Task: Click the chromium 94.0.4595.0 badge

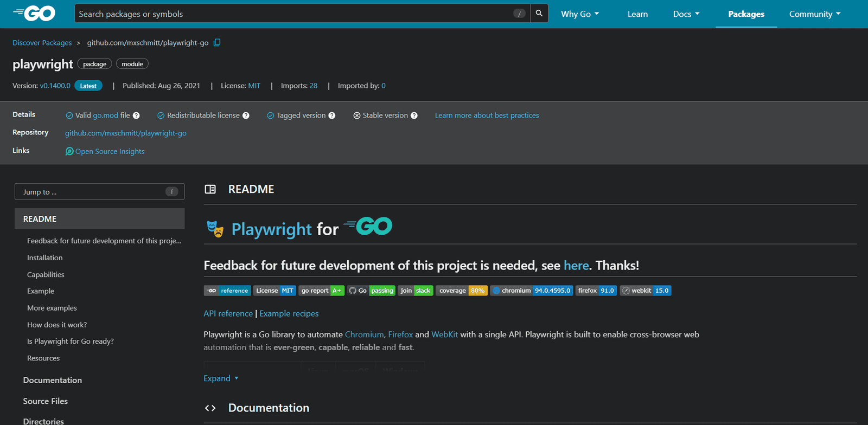Action: click(x=532, y=291)
